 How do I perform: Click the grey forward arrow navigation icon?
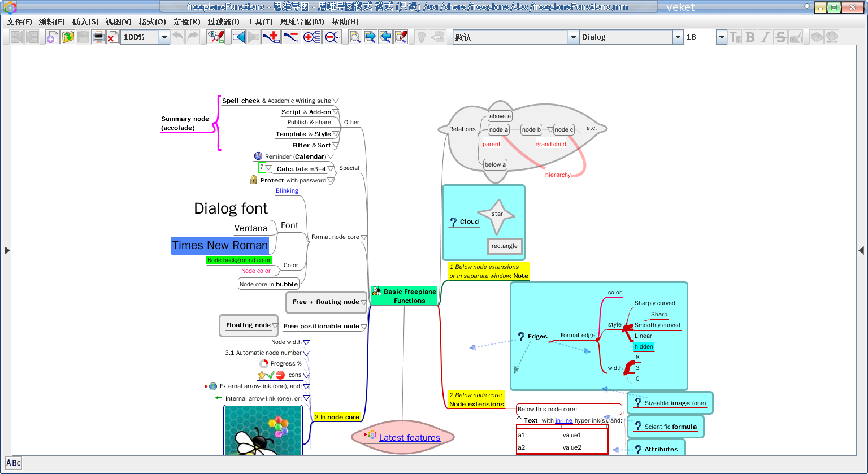click(254, 37)
